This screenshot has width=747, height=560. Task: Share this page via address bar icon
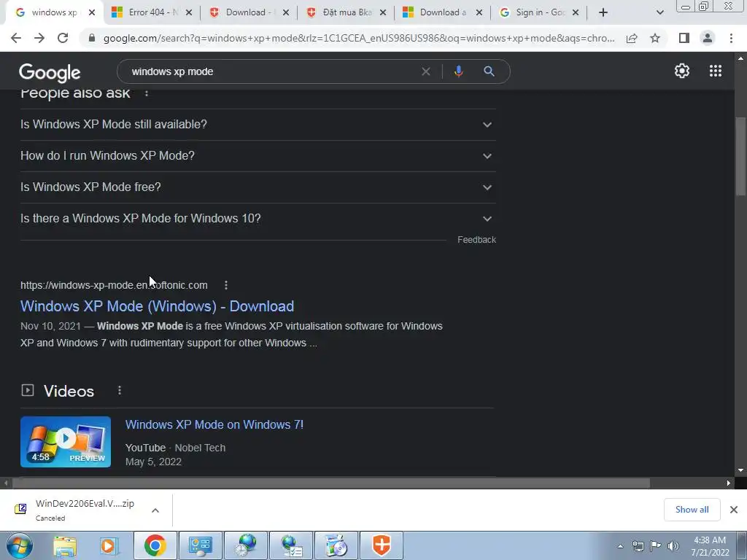[x=632, y=38]
